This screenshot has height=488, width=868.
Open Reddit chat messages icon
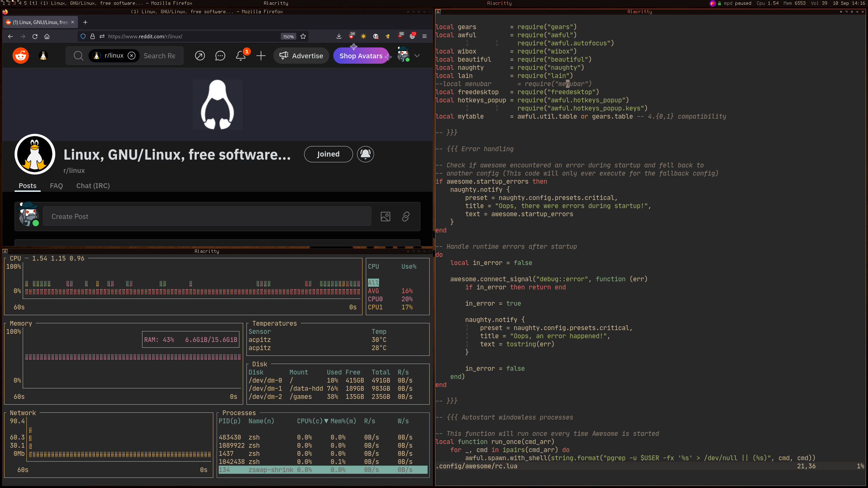[220, 56]
